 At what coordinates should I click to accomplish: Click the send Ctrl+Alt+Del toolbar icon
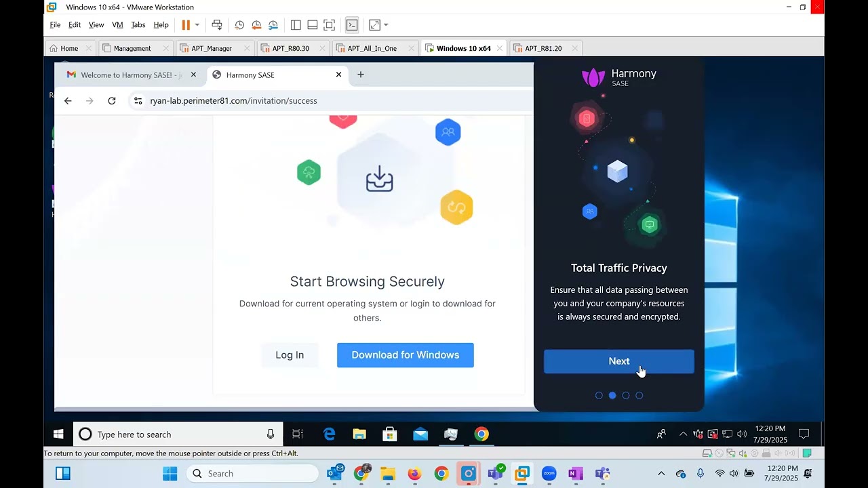(x=217, y=25)
